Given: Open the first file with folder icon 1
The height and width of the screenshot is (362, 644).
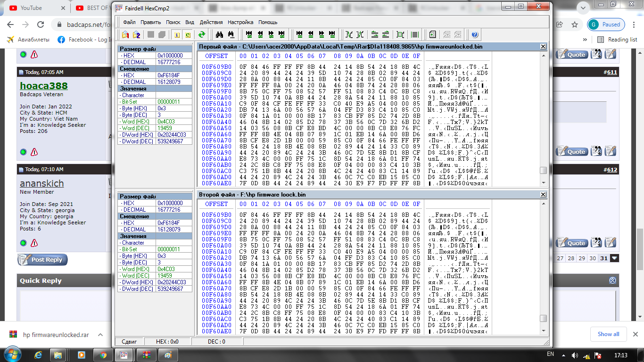Looking at the screenshot, I should [125, 34].
